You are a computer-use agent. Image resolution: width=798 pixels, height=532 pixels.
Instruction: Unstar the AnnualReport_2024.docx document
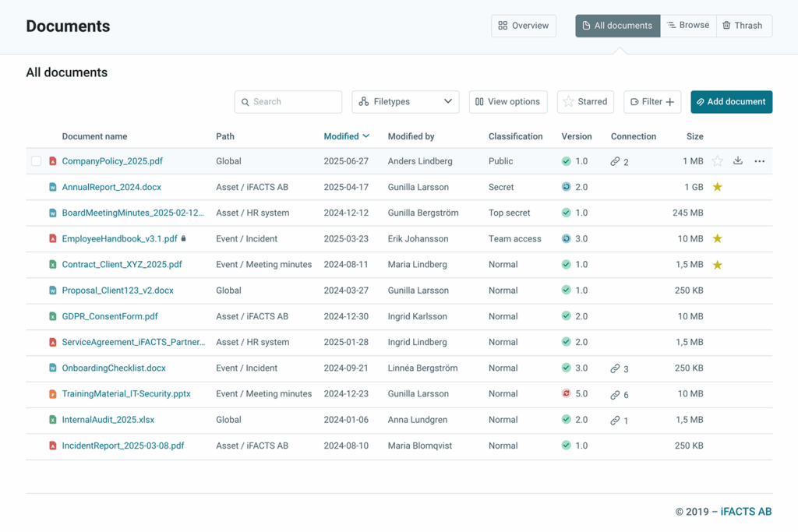718,187
